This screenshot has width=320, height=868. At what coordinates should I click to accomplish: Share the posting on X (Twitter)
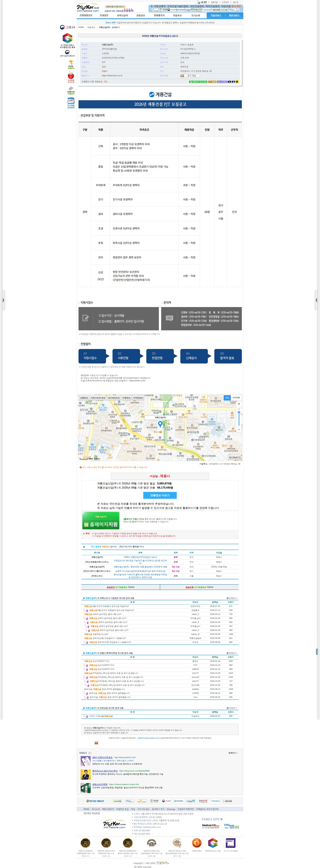pos(229,82)
